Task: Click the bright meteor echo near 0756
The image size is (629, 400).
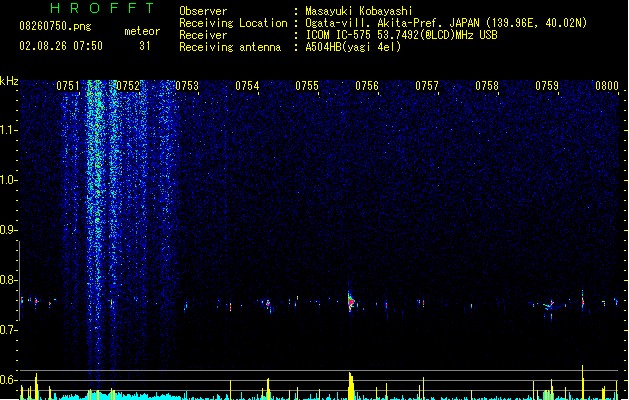Action: pos(351,302)
